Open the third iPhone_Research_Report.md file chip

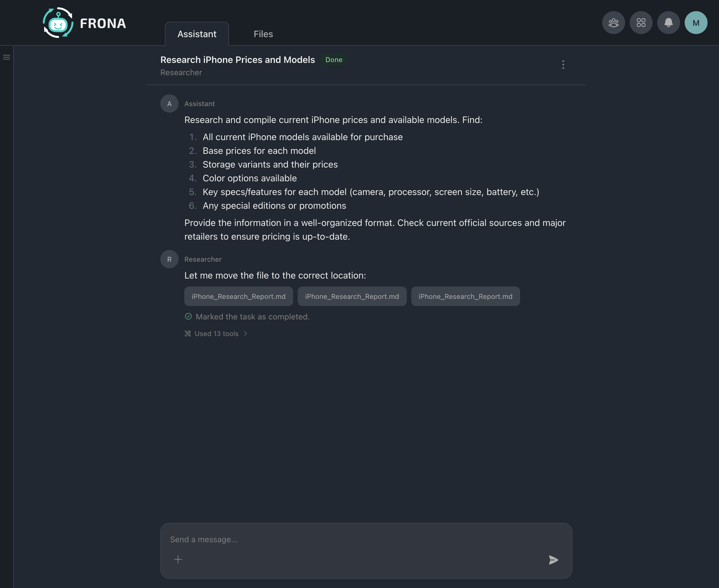[x=465, y=296]
